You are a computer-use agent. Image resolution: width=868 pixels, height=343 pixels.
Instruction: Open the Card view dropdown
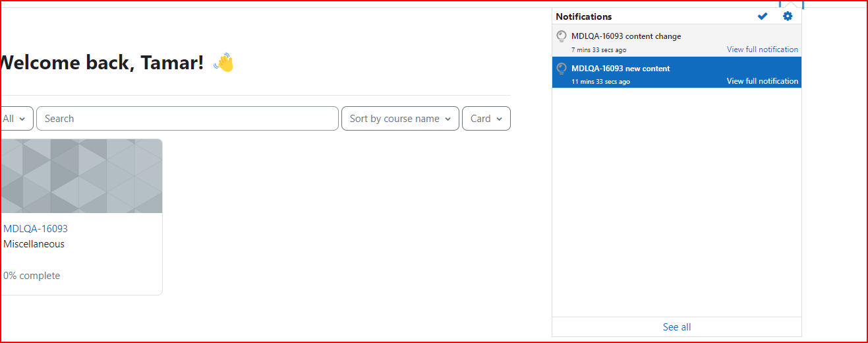coord(486,119)
